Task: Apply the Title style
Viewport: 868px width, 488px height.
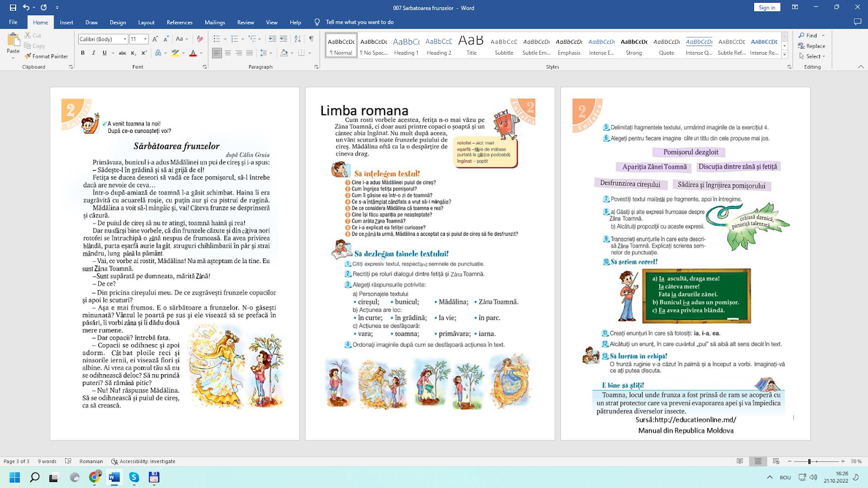Action: pyautogui.click(x=471, y=46)
